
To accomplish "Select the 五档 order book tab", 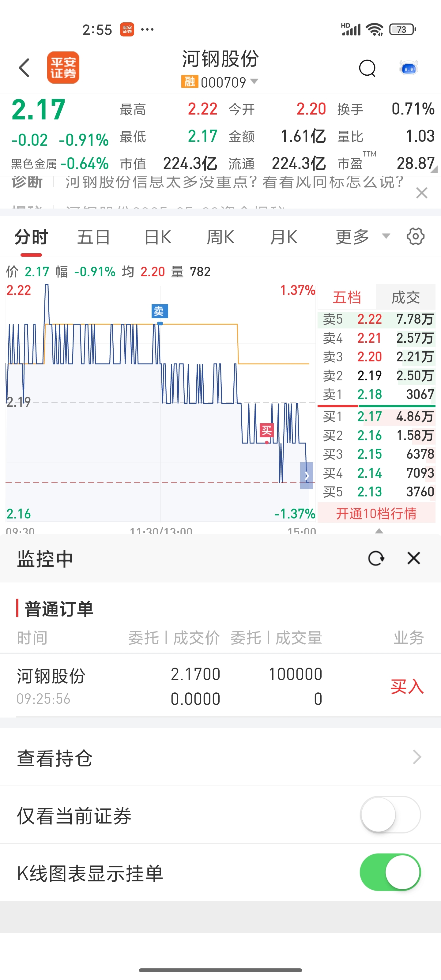I will coord(347,297).
